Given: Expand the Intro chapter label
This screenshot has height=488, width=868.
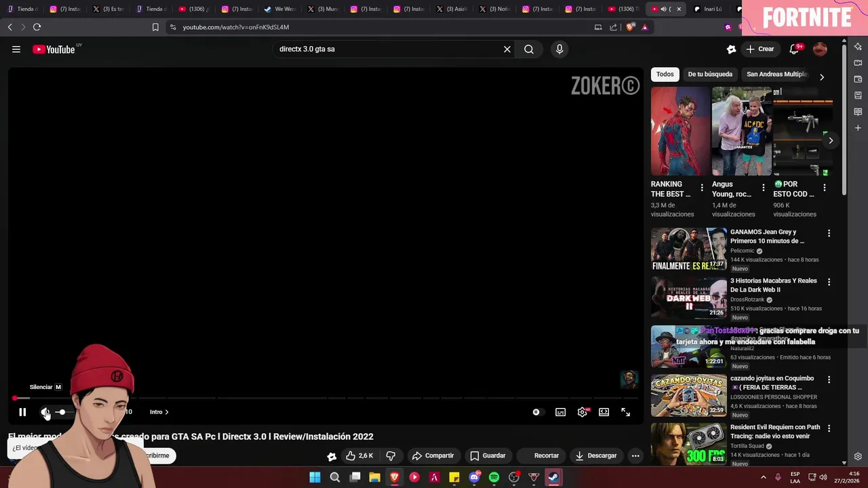Looking at the screenshot, I should point(159,412).
